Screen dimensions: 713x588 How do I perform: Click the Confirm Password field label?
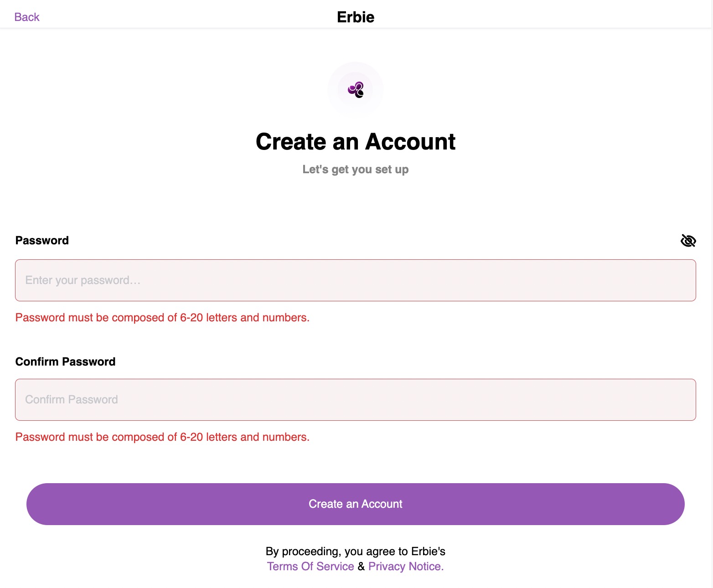65,362
